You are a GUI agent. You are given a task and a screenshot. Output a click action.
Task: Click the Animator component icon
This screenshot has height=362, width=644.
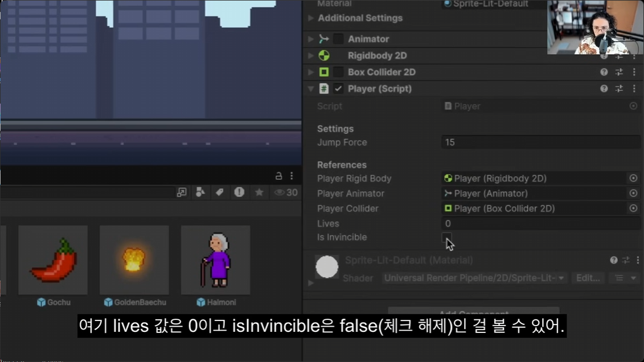coord(324,39)
